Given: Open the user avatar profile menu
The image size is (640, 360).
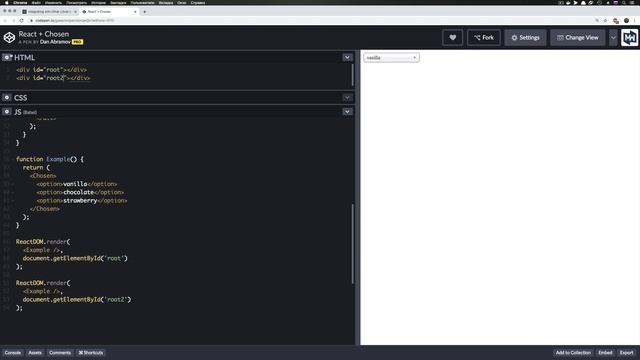Looking at the screenshot, I should click(629, 38).
